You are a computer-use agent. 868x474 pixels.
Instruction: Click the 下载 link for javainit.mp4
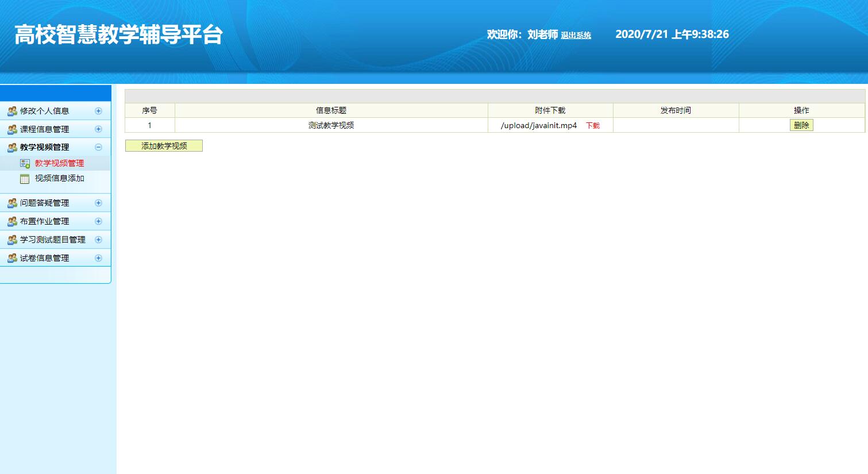tap(593, 125)
